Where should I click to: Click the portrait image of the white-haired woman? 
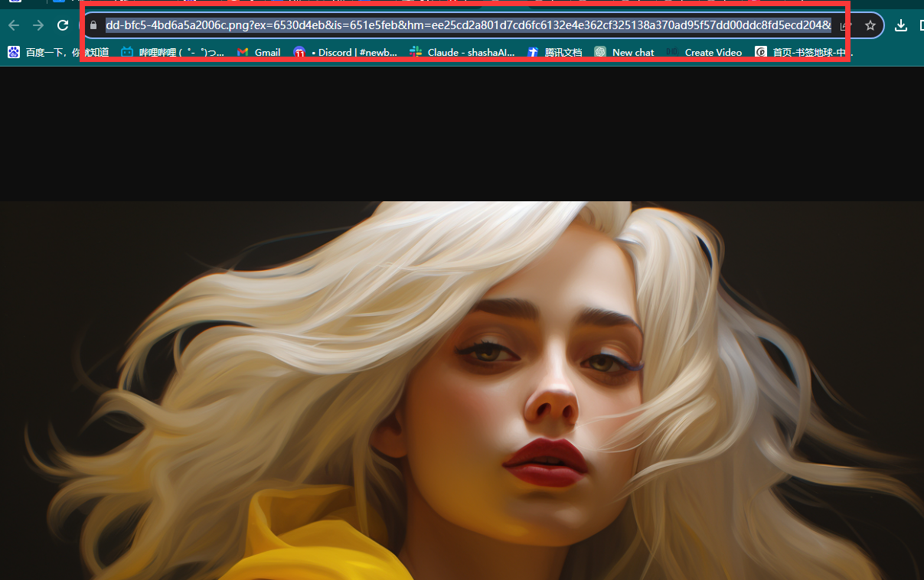tap(462, 390)
